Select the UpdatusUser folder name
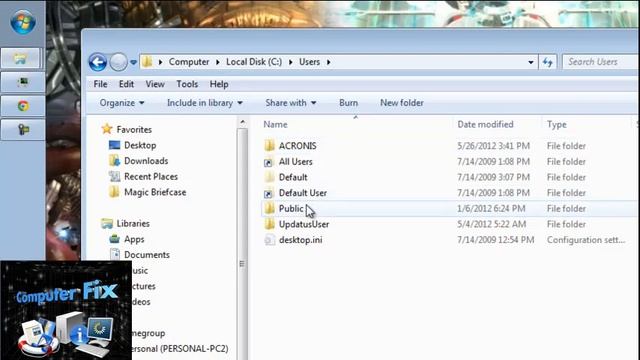 coord(304,224)
